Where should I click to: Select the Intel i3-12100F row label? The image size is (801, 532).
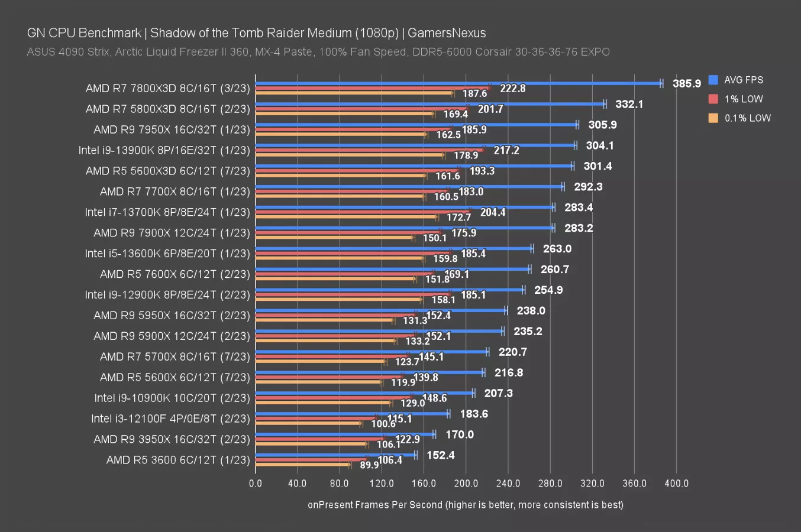170,419
